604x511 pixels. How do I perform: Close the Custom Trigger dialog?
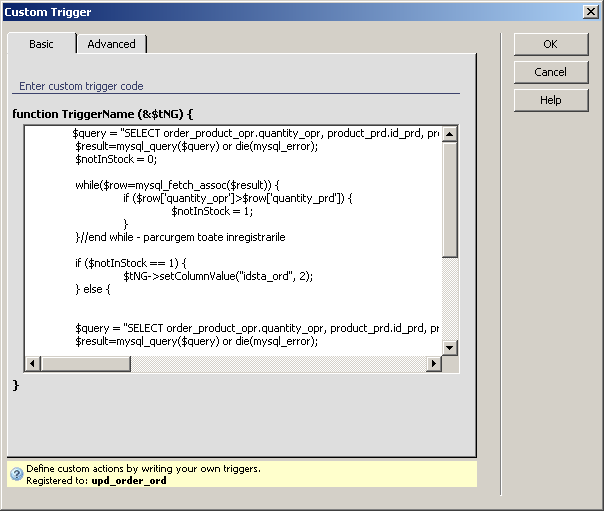[x=590, y=12]
